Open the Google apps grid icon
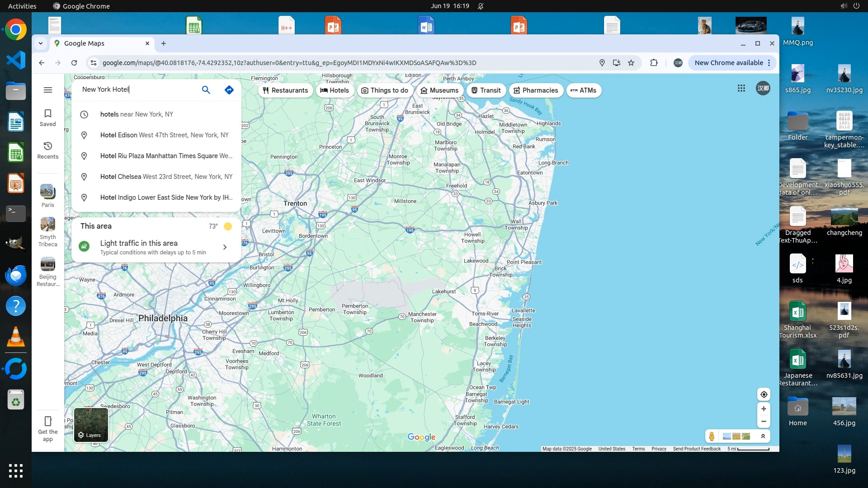The width and height of the screenshot is (868, 488). [741, 89]
